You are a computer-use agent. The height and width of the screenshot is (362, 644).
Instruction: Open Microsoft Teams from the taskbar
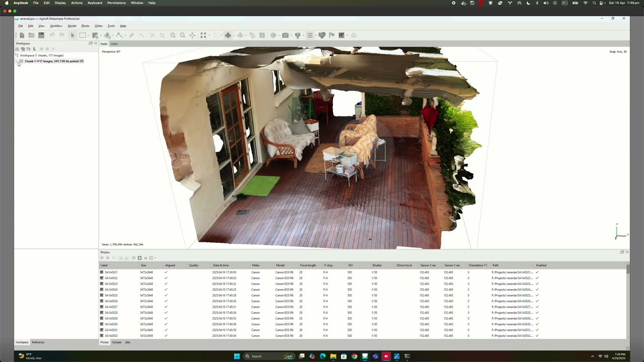375,356
